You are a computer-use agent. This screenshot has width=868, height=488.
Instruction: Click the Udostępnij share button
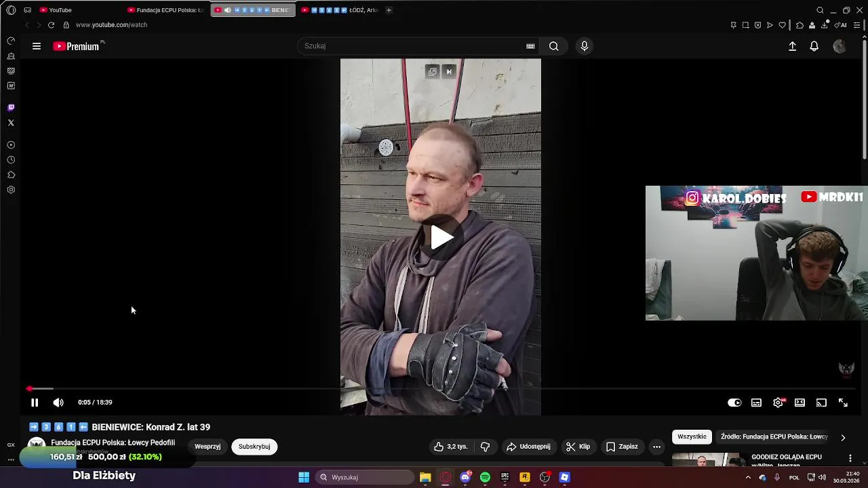528,447
